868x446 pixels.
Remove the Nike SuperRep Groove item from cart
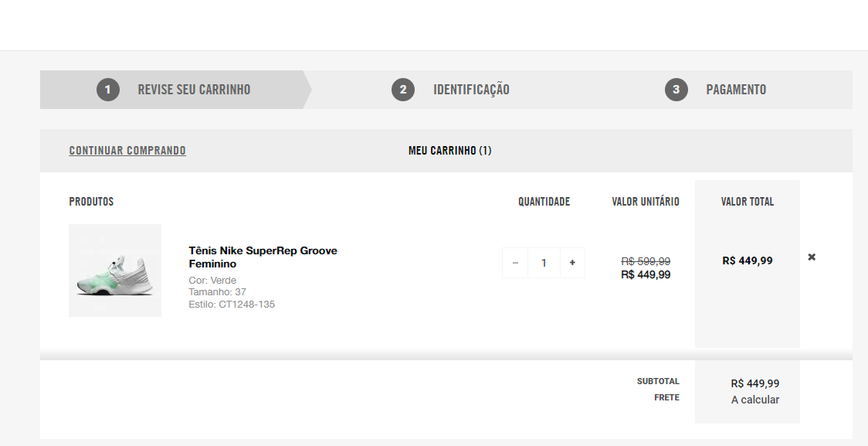pos(812,257)
